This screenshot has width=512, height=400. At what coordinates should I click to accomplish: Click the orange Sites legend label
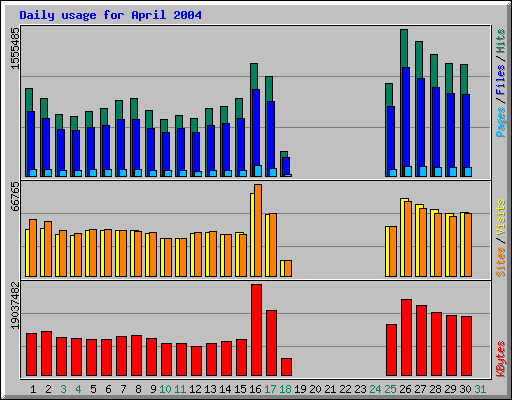pyautogui.click(x=500, y=262)
